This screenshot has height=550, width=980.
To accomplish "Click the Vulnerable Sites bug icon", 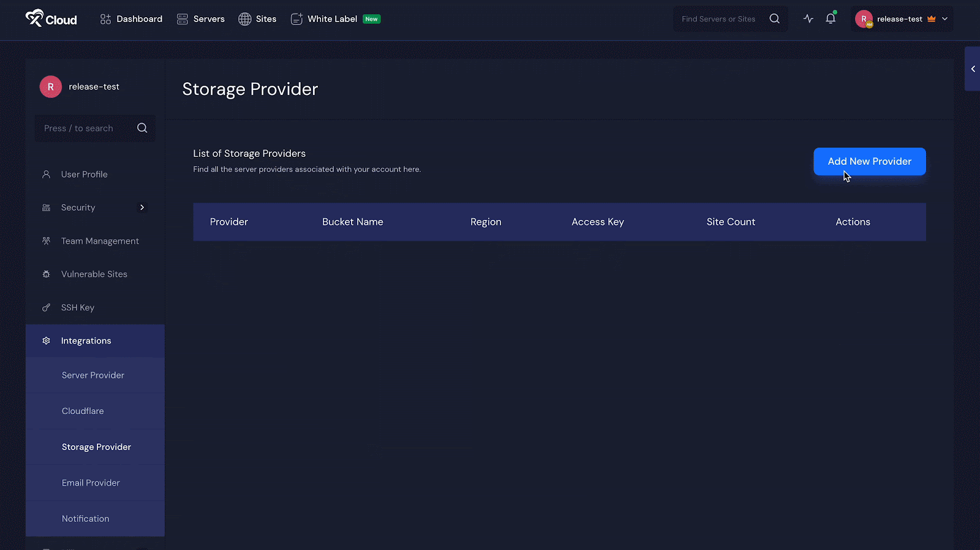I will tap(46, 274).
